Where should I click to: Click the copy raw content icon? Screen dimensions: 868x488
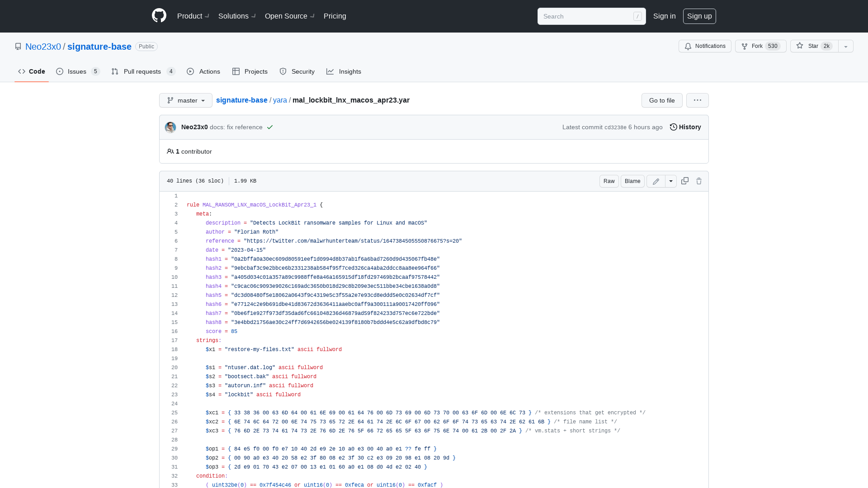click(685, 181)
